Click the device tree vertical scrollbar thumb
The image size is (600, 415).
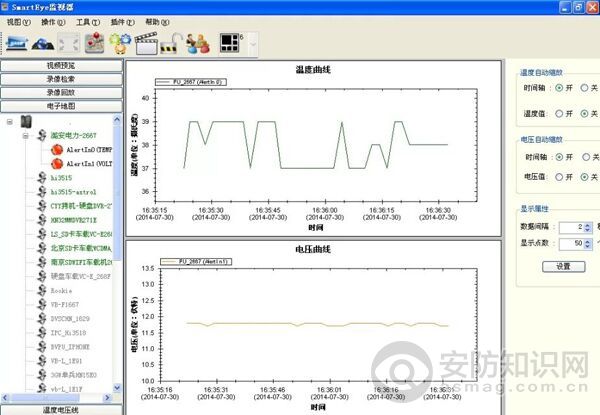click(117, 192)
